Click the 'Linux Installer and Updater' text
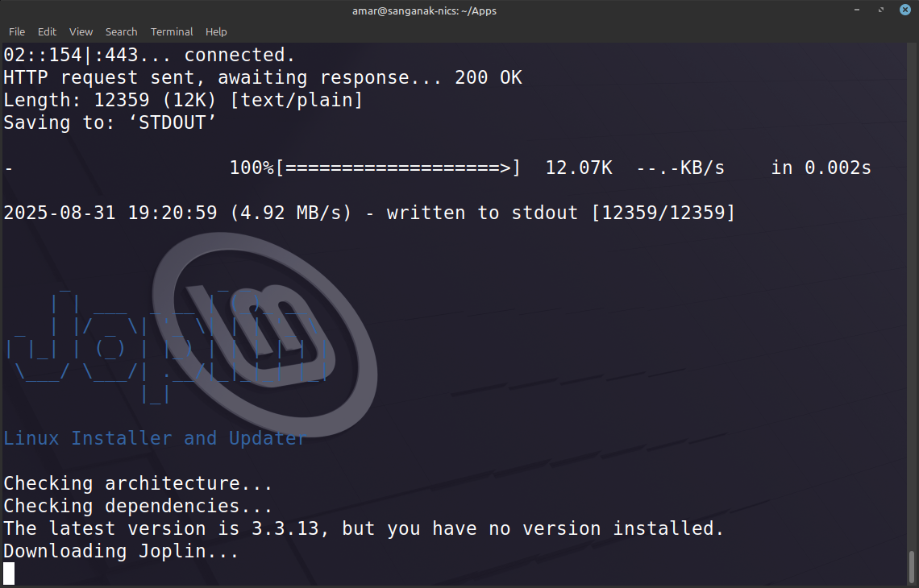 tap(155, 438)
